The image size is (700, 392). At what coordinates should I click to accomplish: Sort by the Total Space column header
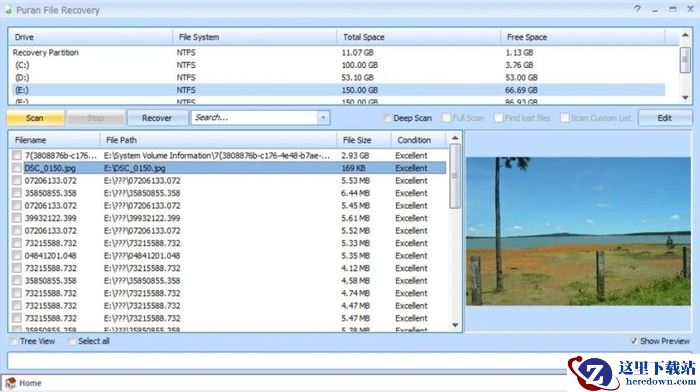[x=418, y=37]
